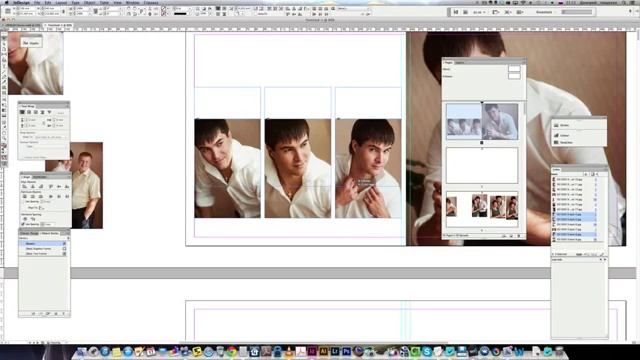Click sixth Align Objects icon in Align panel

(67, 187)
